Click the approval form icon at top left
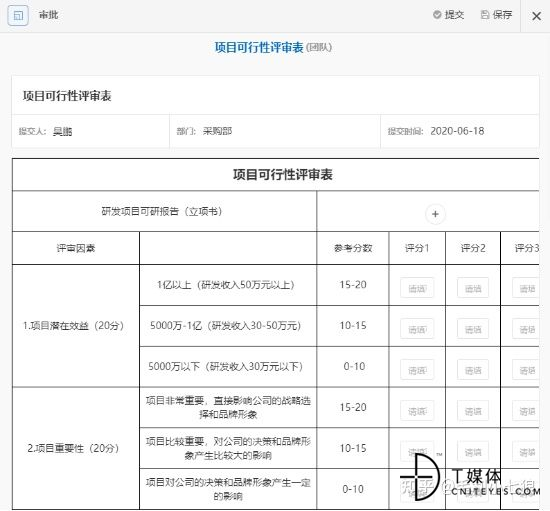 coord(18,15)
